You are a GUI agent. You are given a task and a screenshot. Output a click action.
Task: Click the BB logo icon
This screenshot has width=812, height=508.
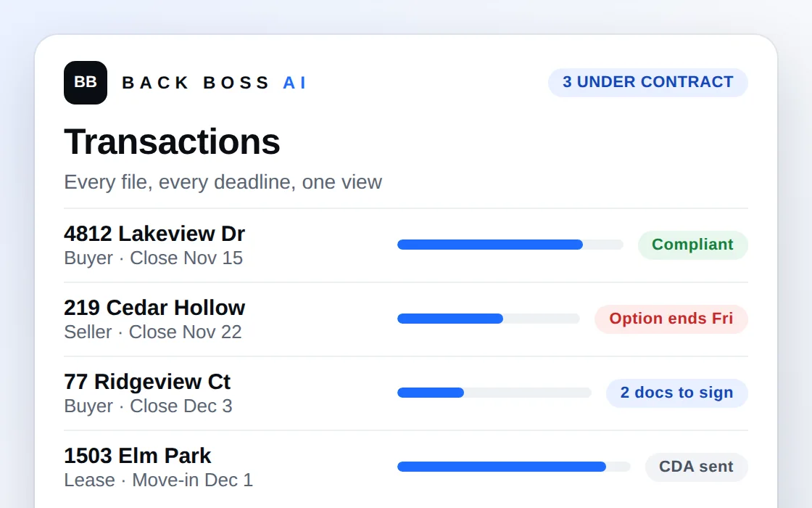[86, 83]
